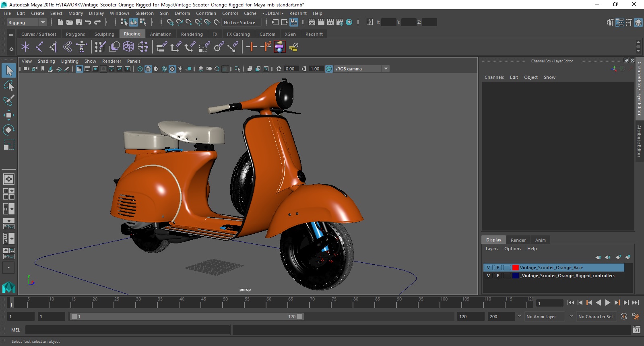Open the Channels menu in Channel Box
Viewport: 644px width, 346px height.
494,77
